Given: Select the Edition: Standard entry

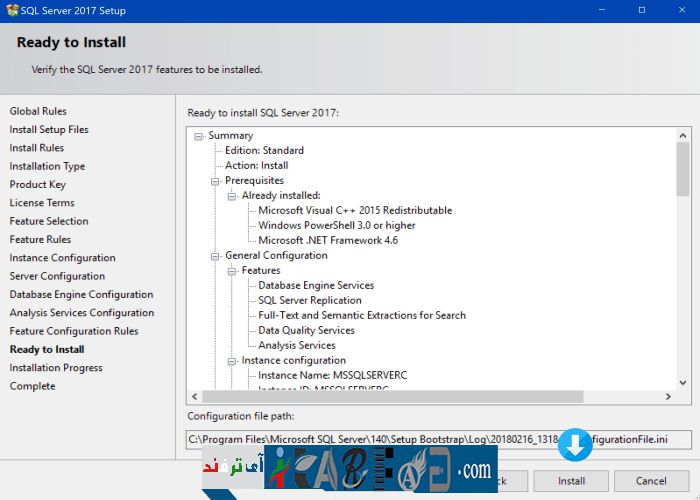Looking at the screenshot, I should pyautogui.click(x=264, y=151).
